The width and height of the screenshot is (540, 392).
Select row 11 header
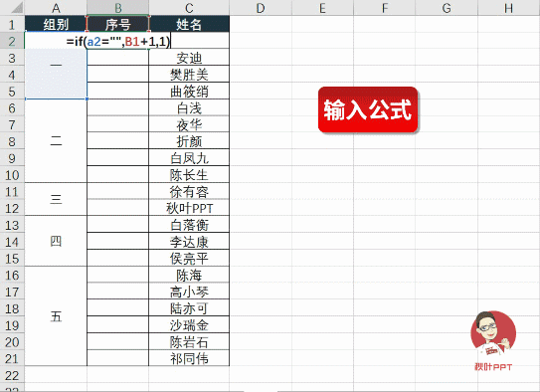pos(12,191)
